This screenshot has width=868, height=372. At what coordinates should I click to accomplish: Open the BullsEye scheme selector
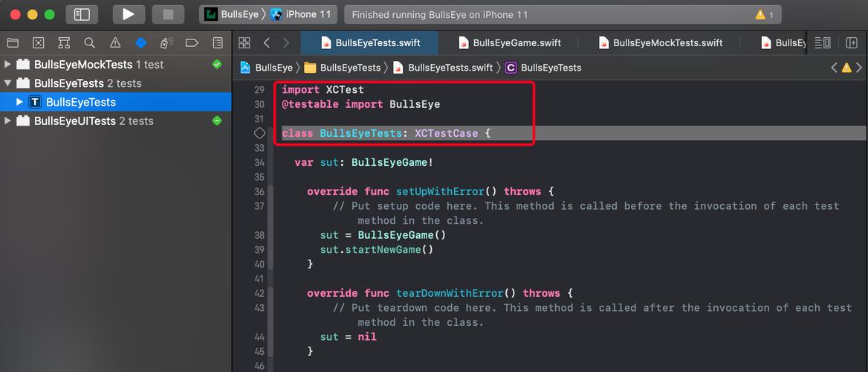(x=231, y=14)
